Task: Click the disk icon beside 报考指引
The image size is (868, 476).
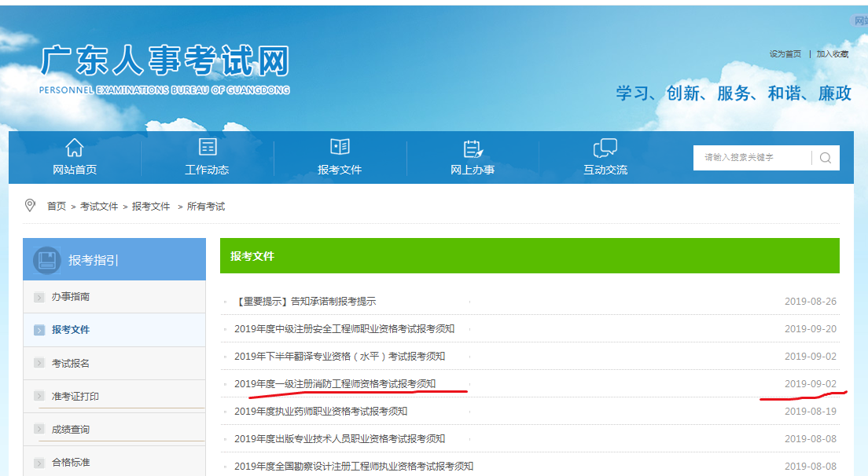Action: click(x=48, y=259)
